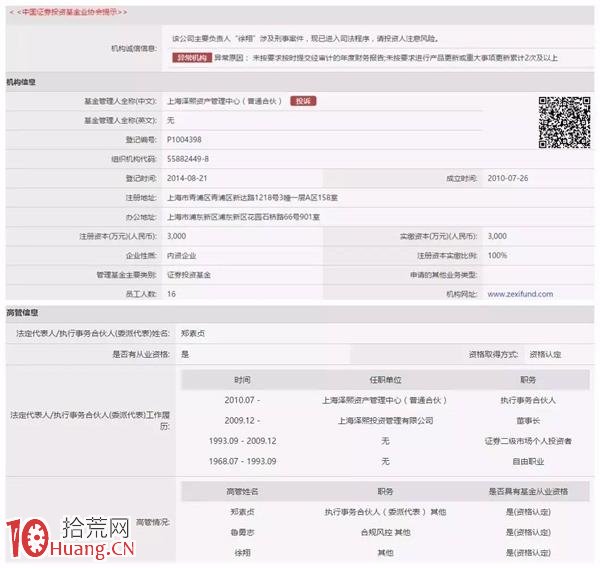Click the 2010.07 - work history row
The image size is (600, 568).
(385, 400)
